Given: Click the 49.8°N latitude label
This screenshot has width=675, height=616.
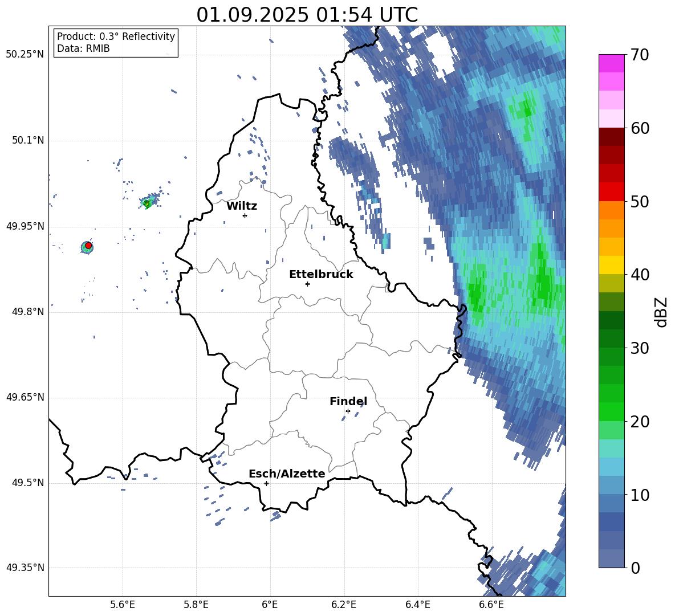Looking at the screenshot, I should coord(27,312).
